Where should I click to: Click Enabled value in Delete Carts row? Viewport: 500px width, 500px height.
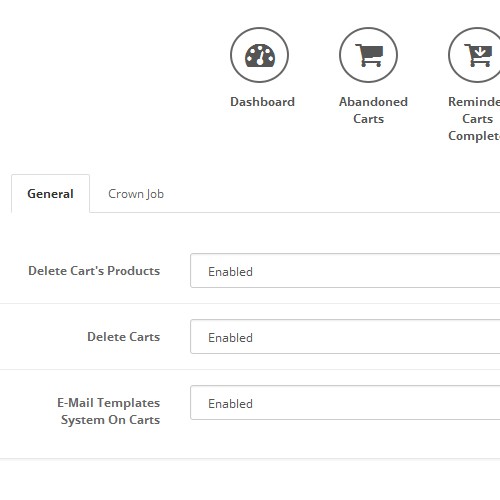tap(230, 338)
